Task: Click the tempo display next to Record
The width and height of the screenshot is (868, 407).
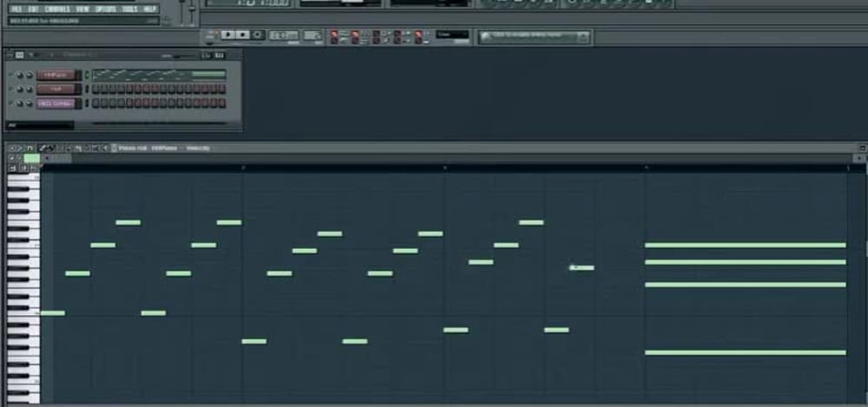Action: (x=284, y=36)
